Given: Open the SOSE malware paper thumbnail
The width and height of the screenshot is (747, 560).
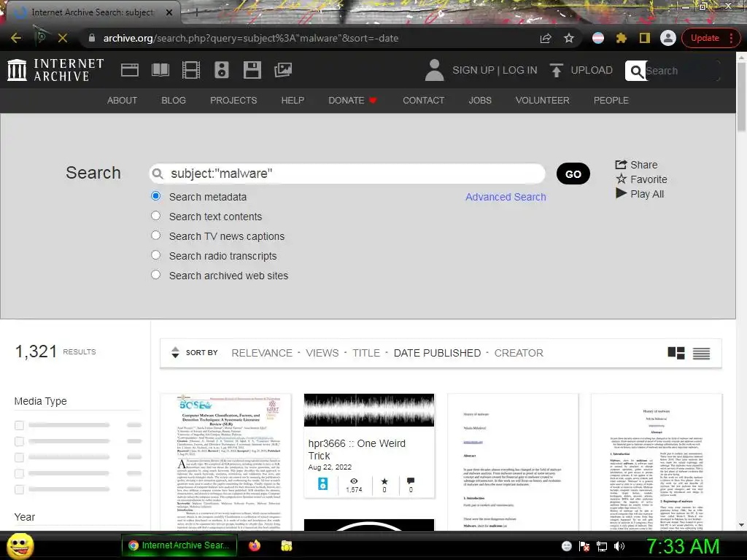Looking at the screenshot, I should coord(225,462).
